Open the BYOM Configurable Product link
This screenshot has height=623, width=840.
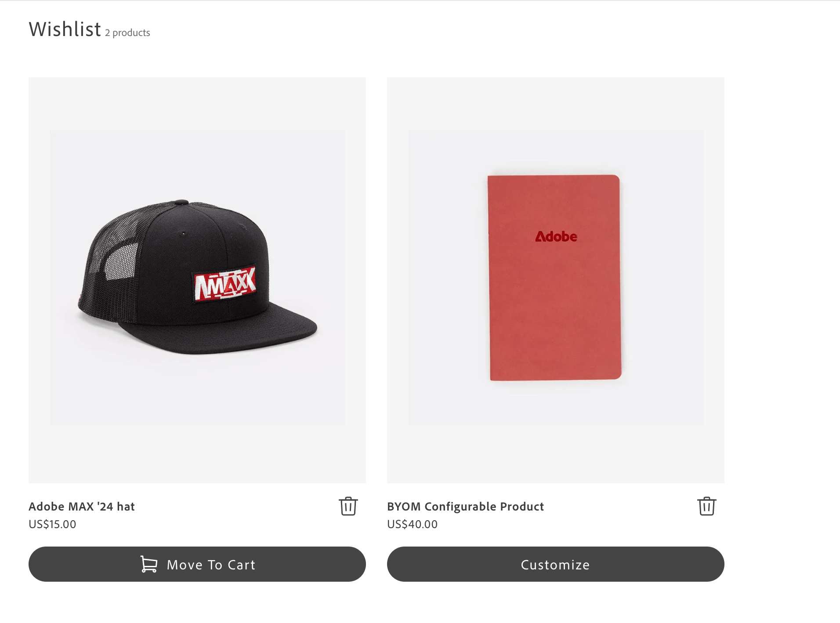pyautogui.click(x=465, y=506)
